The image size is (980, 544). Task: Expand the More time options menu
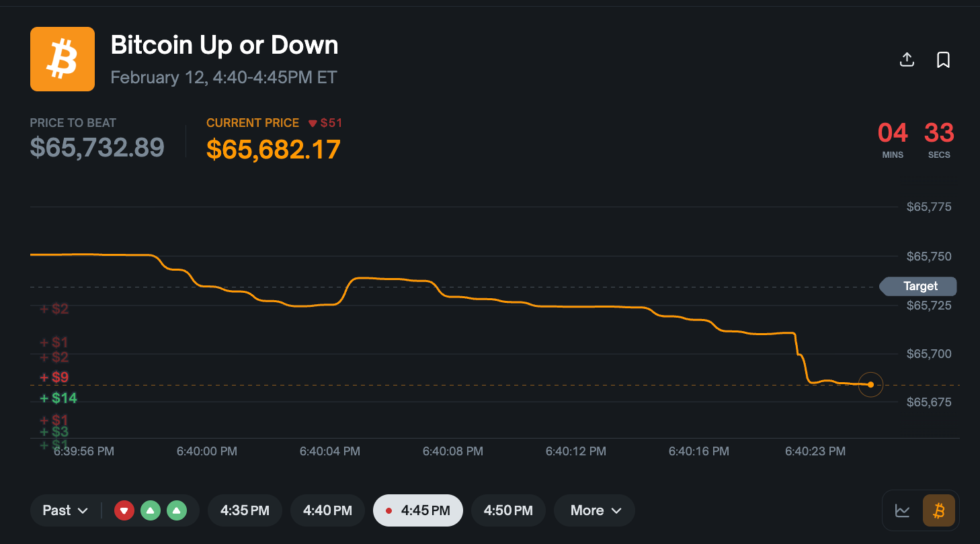click(594, 510)
